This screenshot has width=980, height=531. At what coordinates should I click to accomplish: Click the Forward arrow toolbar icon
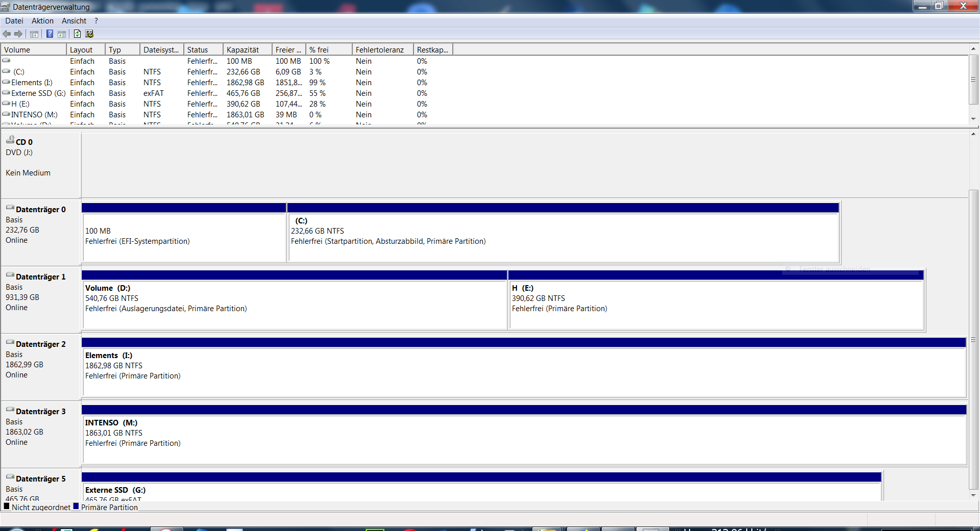(18, 34)
